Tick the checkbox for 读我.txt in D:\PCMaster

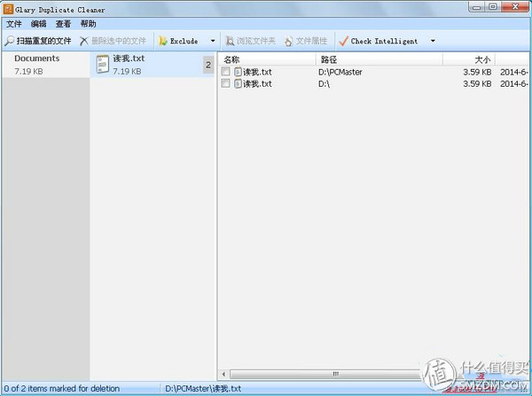[x=225, y=72]
